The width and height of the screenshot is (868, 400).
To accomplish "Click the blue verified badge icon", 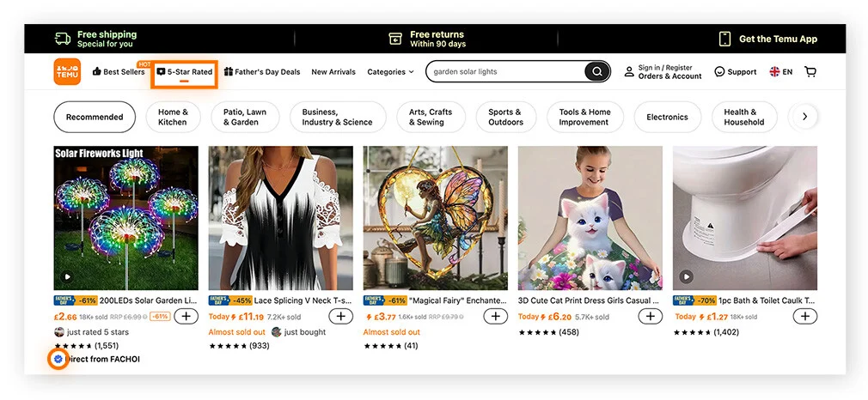I will [58, 359].
